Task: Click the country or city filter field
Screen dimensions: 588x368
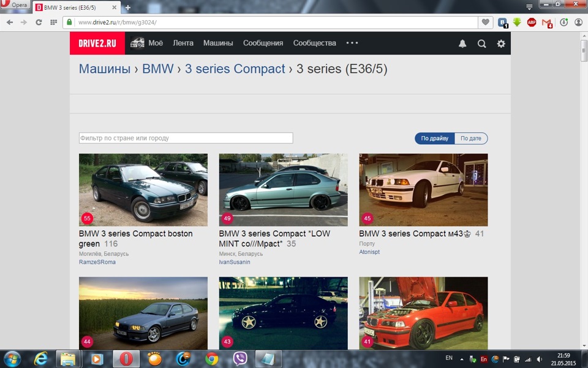Action: coord(186,138)
